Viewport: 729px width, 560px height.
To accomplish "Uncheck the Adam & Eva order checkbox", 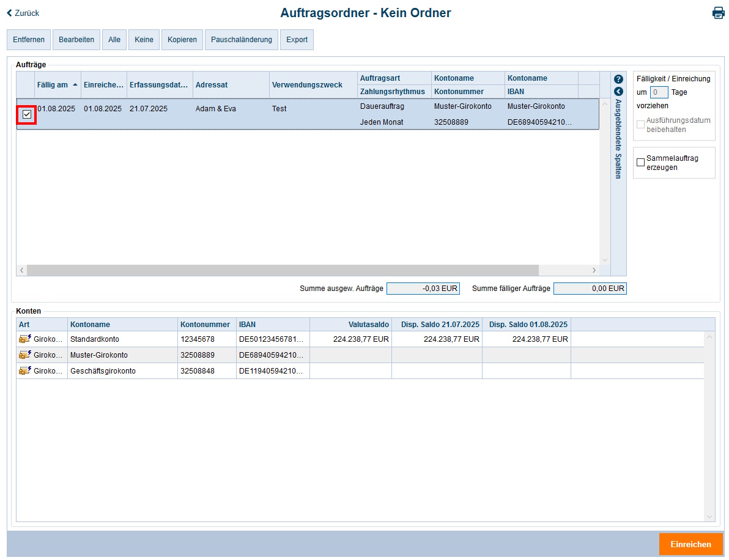I will pos(27,114).
